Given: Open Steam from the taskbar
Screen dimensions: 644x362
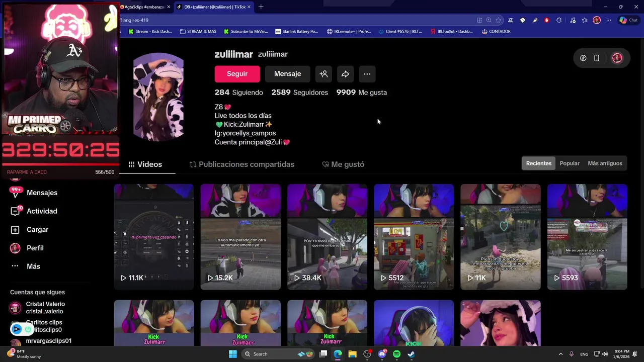Looking at the screenshot, I should coord(411,354).
